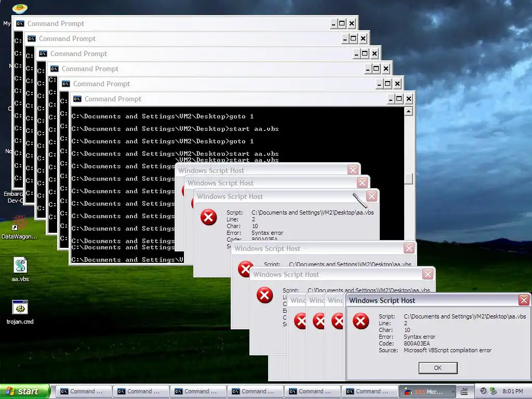532x399 pixels.
Task: Click the scrollbar thumb in frontmost Command Prompt
Action: [x=408, y=179]
